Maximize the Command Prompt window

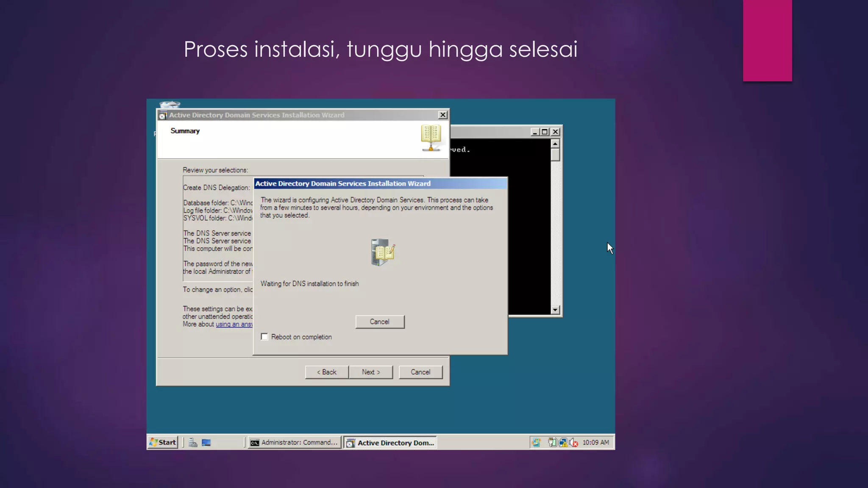click(x=545, y=132)
